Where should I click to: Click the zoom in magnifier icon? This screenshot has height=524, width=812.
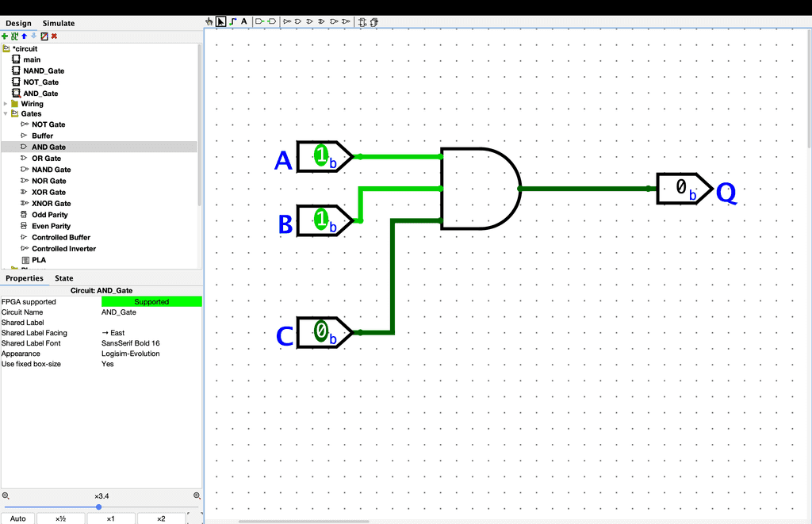tap(197, 495)
